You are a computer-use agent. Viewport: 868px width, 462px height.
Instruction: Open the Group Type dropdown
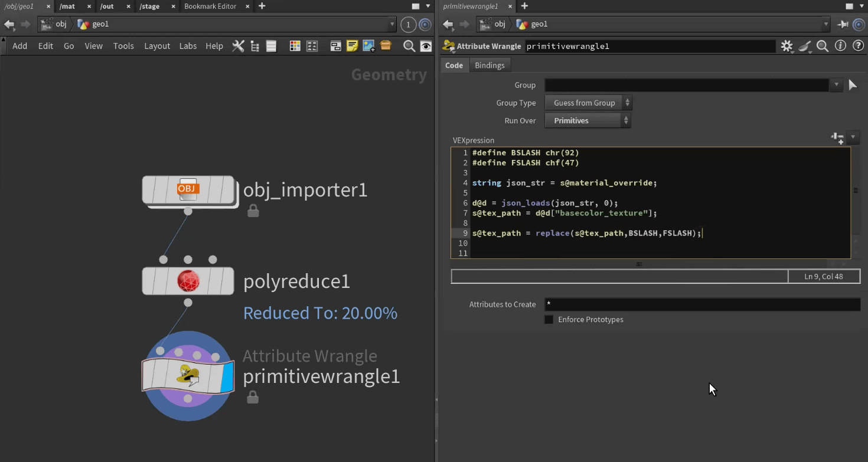tap(588, 103)
